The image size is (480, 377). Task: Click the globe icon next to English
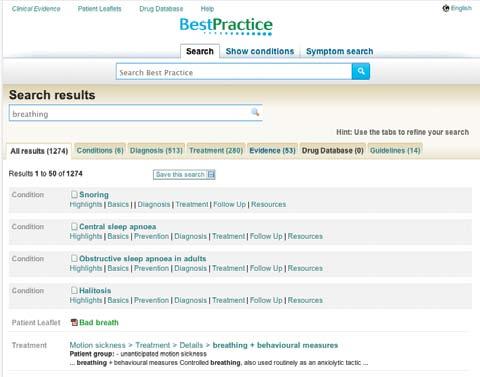pyautogui.click(x=446, y=8)
